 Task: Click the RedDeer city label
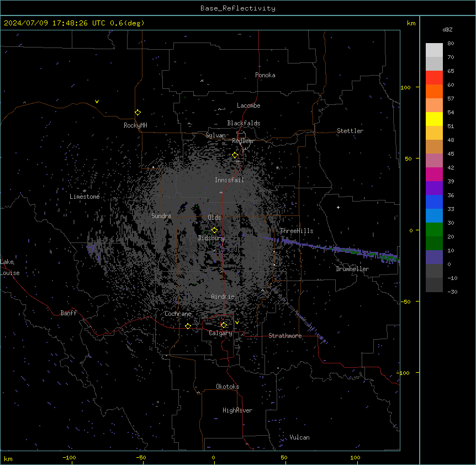coord(243,141)
